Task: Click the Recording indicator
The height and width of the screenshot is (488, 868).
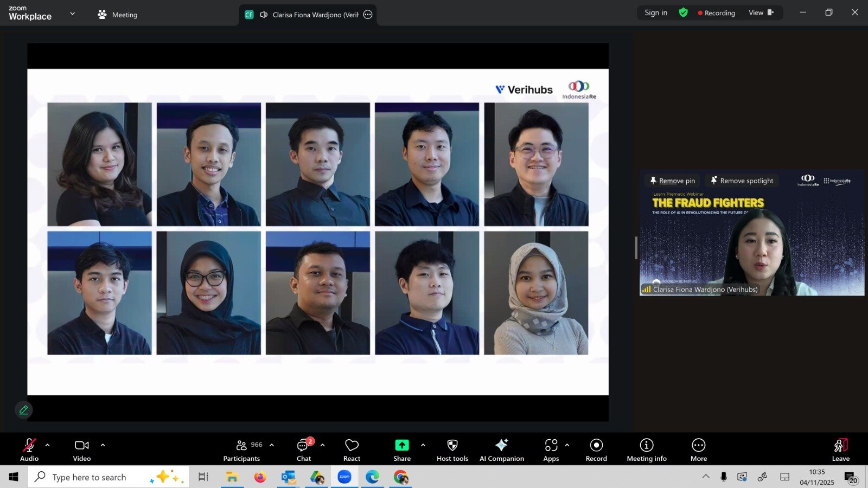Action: click(x=716, y=12)
